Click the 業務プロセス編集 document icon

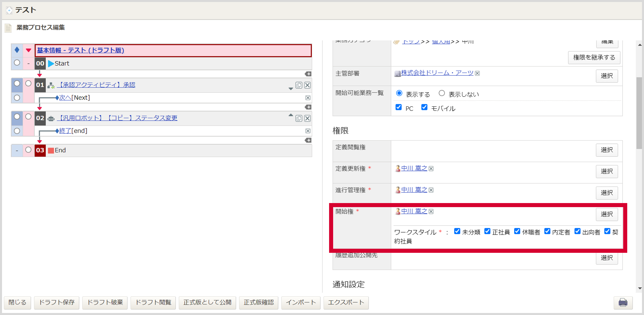click(8, 28)
